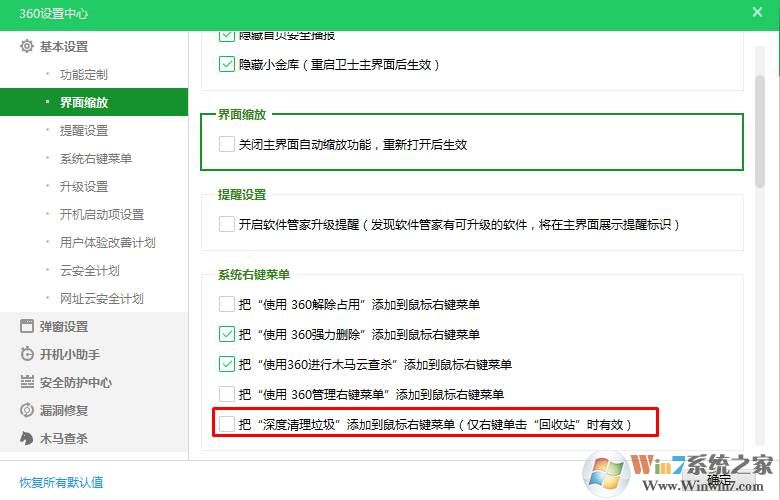Image resolution: width=780 pixels, height=500 pixels.
Task: Select 功能定制 in the sidebar
Action: click(x=84, y=75)
